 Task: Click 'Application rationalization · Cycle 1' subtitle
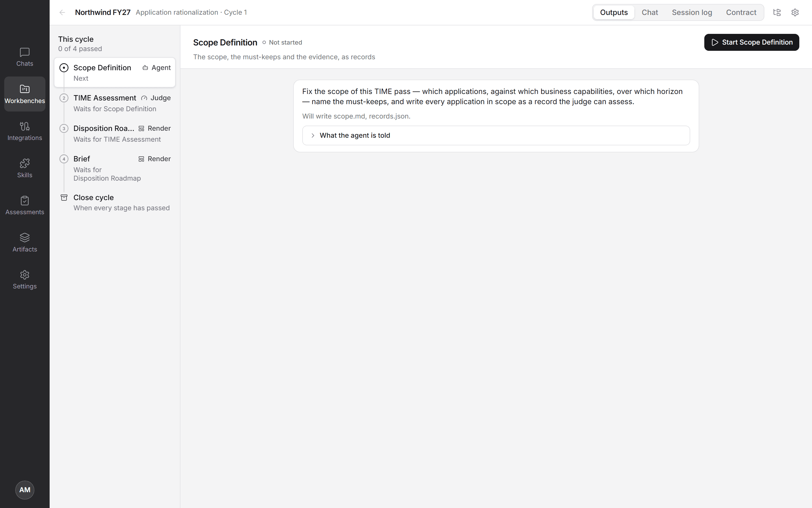click(x=191, y=12)
